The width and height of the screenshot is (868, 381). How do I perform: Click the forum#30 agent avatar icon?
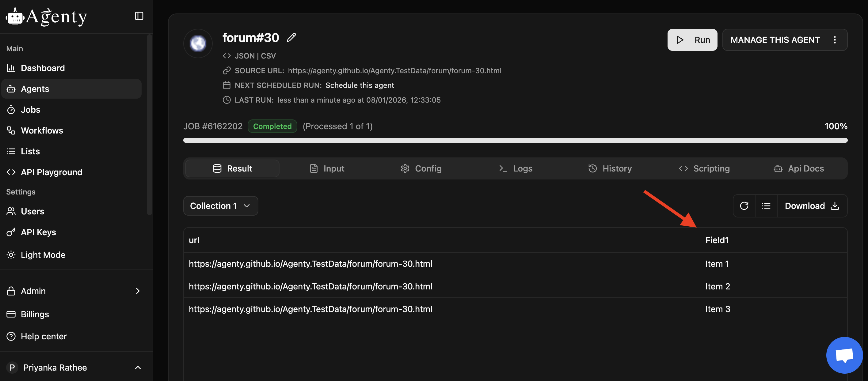pyautogui.click(x=198, y=43)
